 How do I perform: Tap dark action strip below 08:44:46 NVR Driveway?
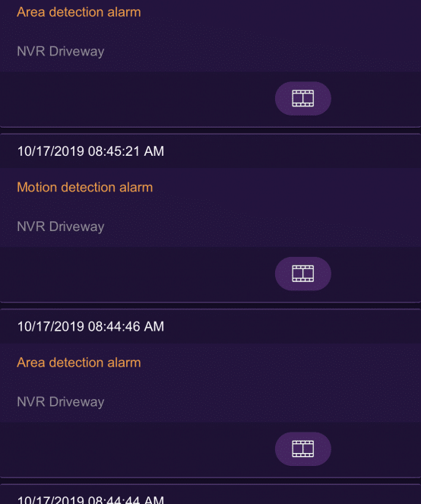[x=210, y=449]
